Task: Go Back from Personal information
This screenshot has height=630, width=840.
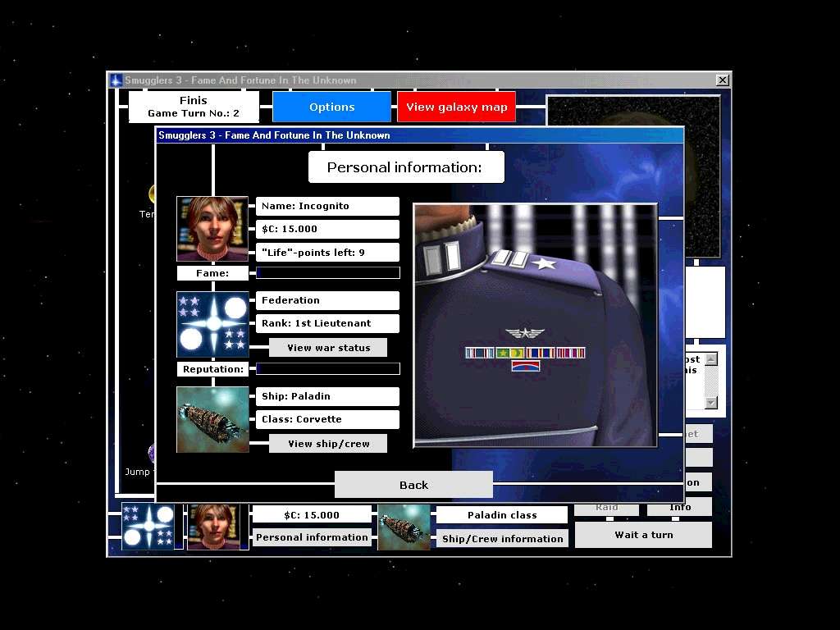Action: pos(413,485)
